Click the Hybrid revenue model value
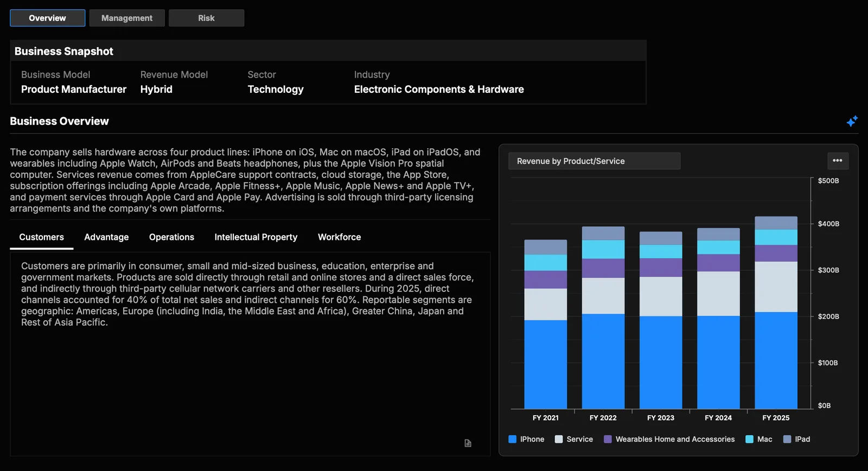 point(156,89)
